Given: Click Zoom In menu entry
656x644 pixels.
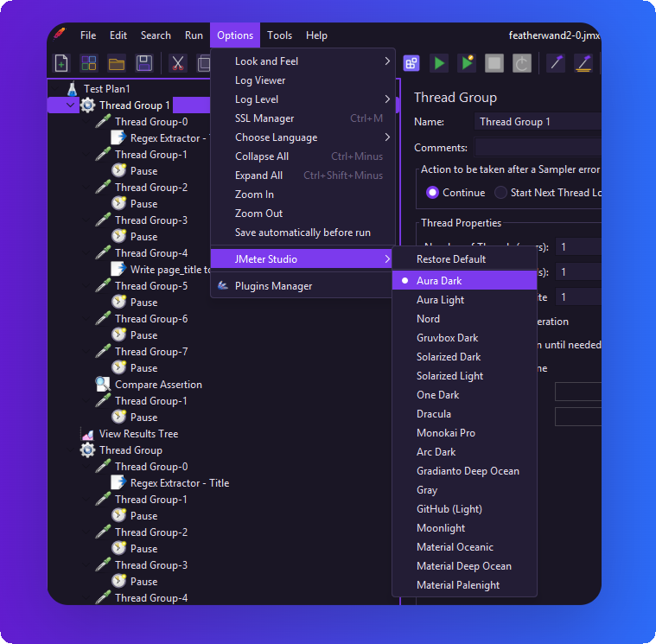Looking at the screenshot, I should [x=303, y=194].
